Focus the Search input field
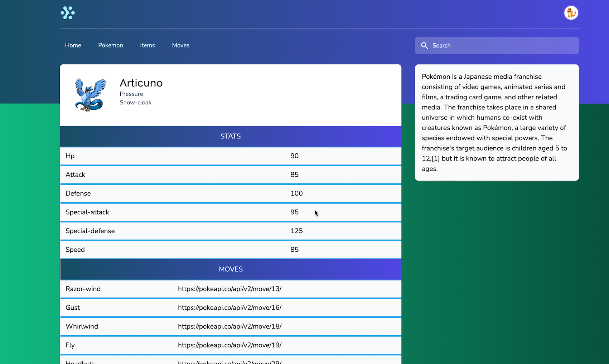 497,46
